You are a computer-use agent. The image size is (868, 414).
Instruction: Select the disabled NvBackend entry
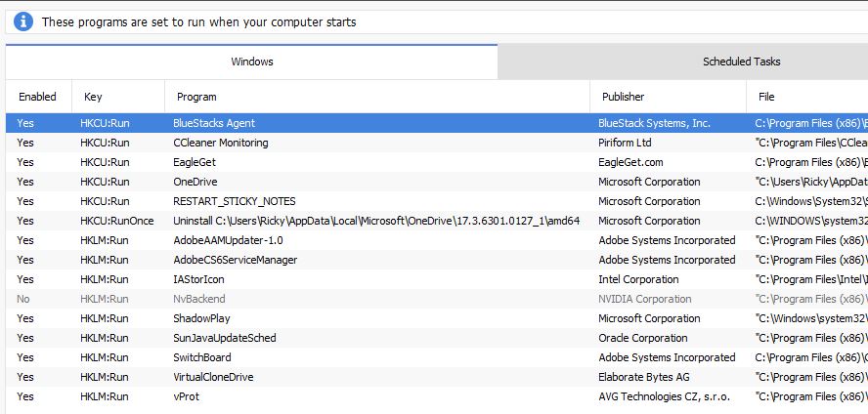[199, 299]
